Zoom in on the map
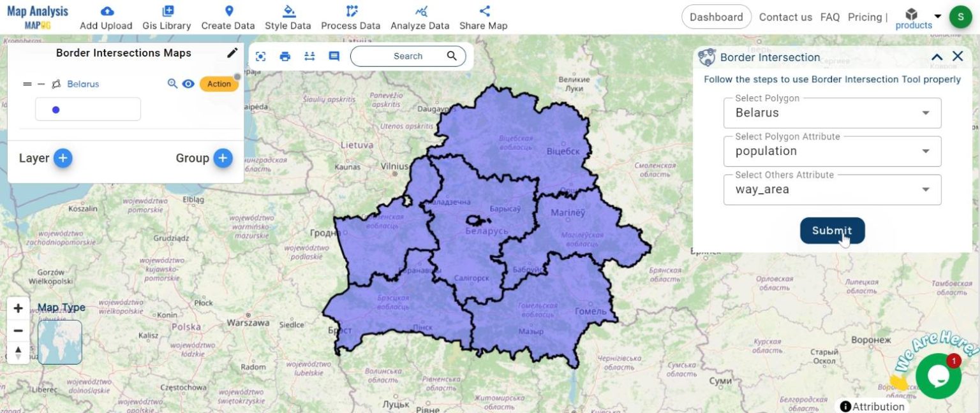The image size is (980, 413). [x=18, y=308]
